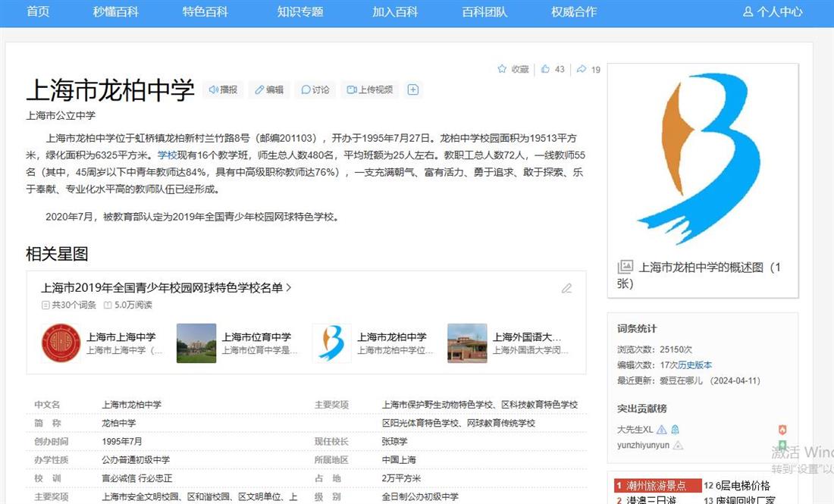Click the 相关星图 section heading

(x=57, y=254)
